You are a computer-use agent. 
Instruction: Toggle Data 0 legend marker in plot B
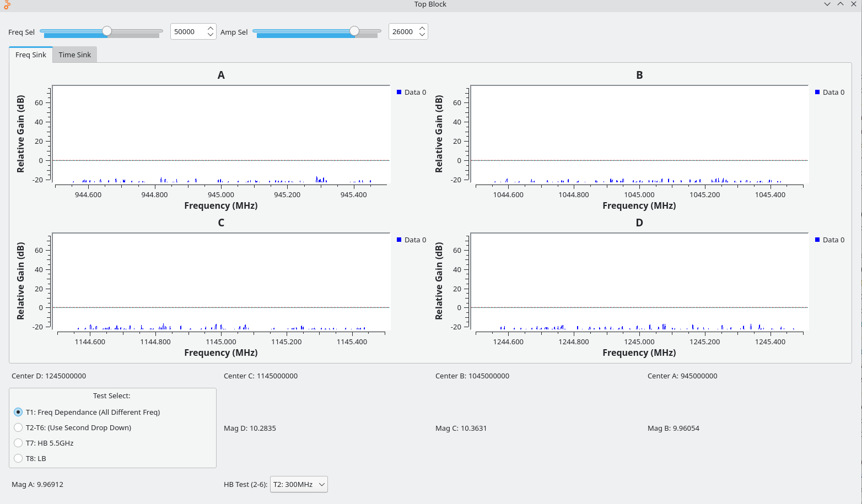click(817, 92)
